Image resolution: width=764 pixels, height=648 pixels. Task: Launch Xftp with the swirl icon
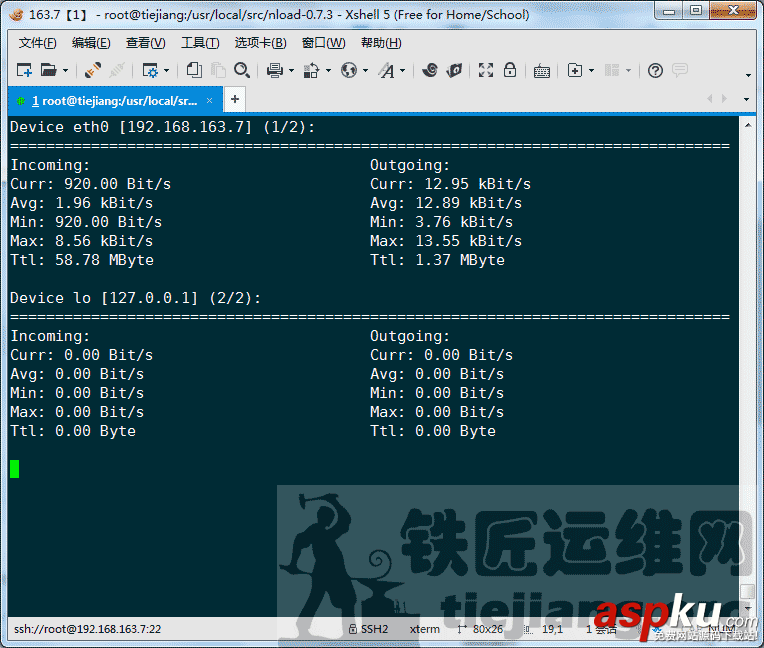pyautogui.click(x=429, y=70)
